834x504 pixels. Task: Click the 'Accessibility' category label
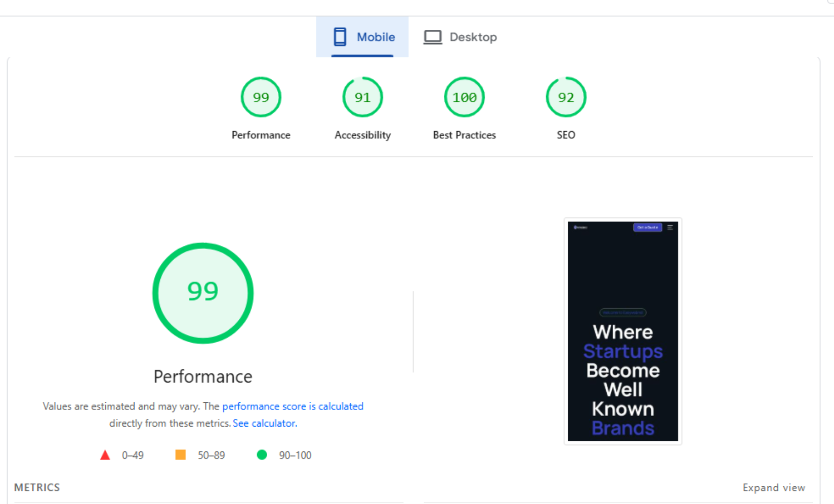[x=362, y=135]
